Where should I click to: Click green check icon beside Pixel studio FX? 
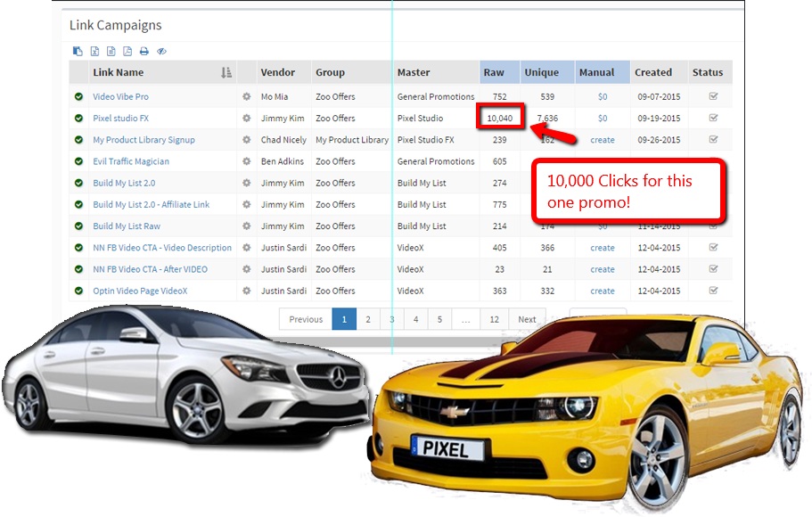[78, 119]
